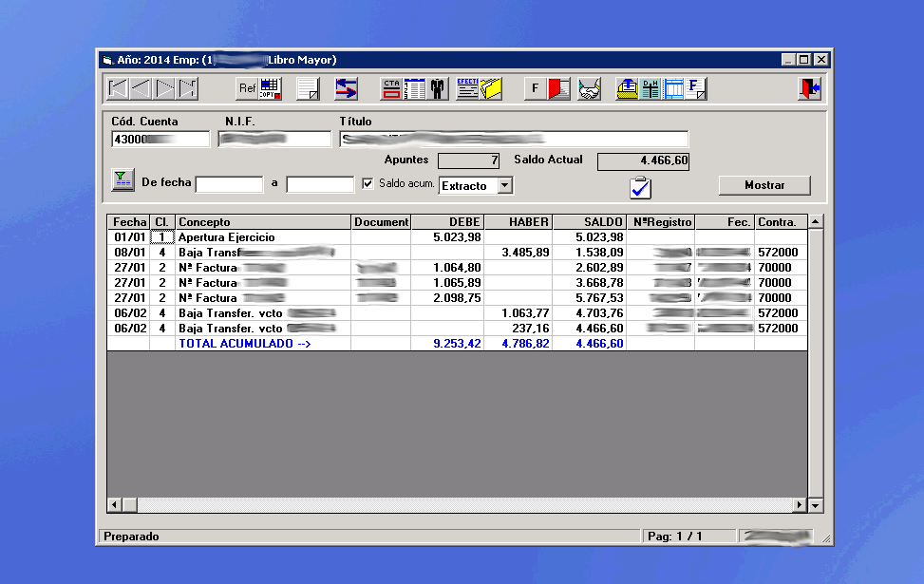The height and width of the screenshot is (584, 924).
Task: Click the red-blue swap arrows icon
Action: pyautogui.click(x=346, y=88)
